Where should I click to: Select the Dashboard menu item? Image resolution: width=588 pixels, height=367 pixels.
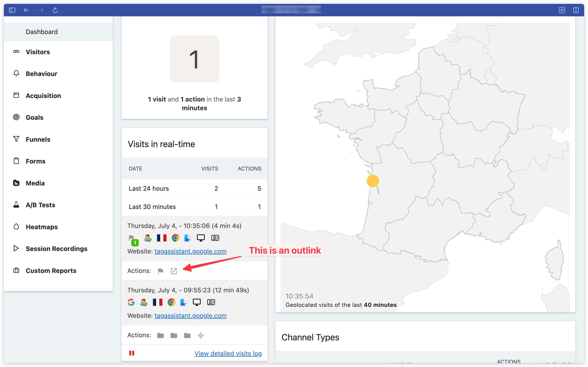pos(42,32)
